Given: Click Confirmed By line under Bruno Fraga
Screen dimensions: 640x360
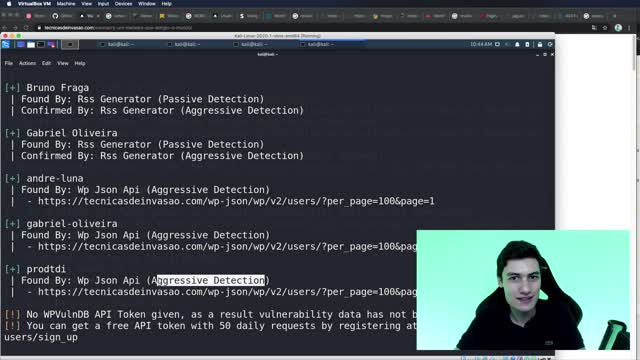Looking at the screenshot, I should point(162,111).
